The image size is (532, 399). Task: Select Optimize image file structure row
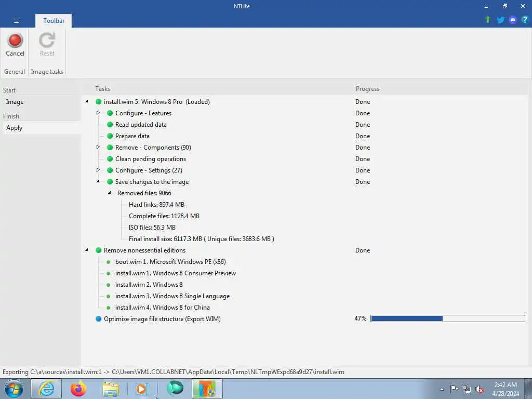(162, 319)
